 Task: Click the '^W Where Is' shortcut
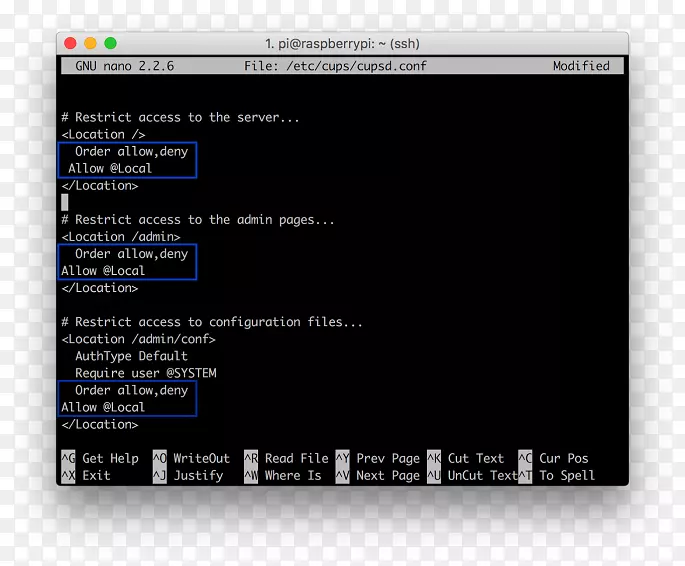(283, 475)
